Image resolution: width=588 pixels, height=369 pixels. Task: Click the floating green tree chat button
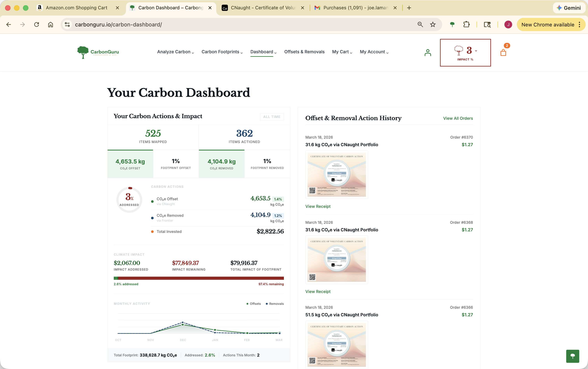tap(572, 356)
